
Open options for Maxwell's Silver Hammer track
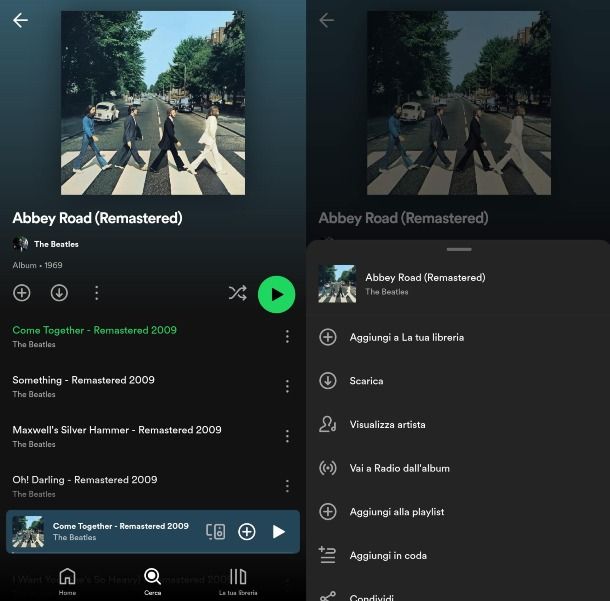click(x=287, y=436)
